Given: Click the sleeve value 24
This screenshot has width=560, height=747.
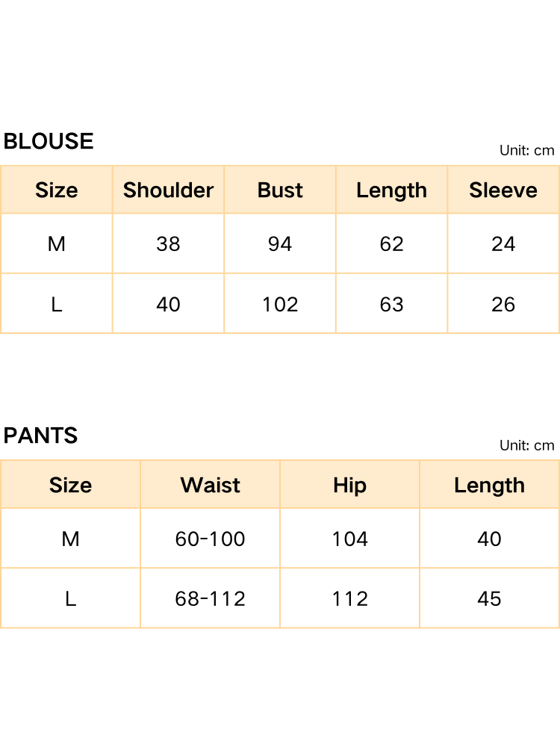Looking at the screenshot, I should (x=503, y=244).
